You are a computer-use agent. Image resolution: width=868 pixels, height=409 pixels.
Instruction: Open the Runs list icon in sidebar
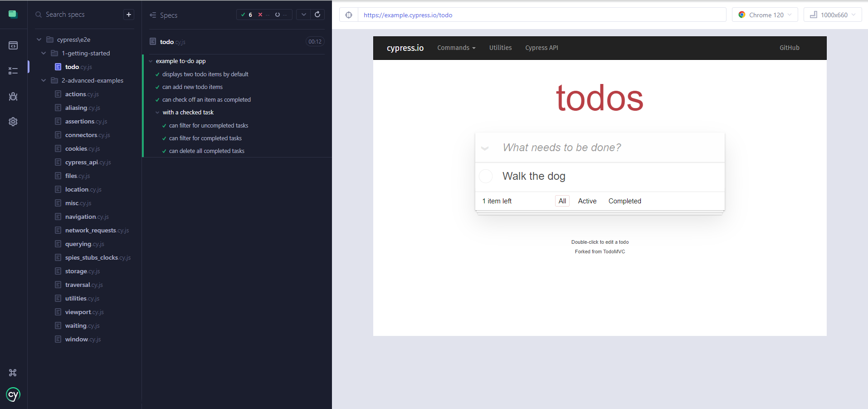tap(13, 71)
